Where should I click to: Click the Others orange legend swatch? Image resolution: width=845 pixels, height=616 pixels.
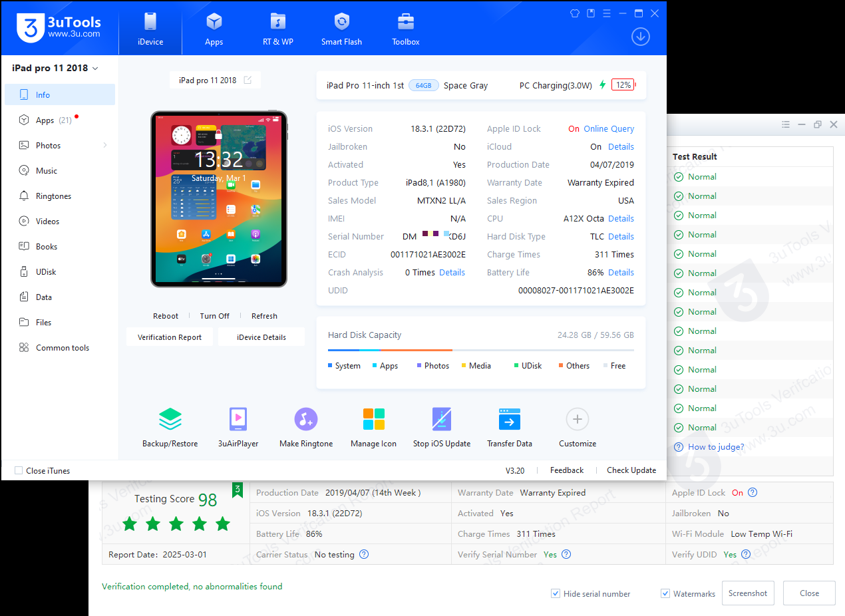[561, 365]
